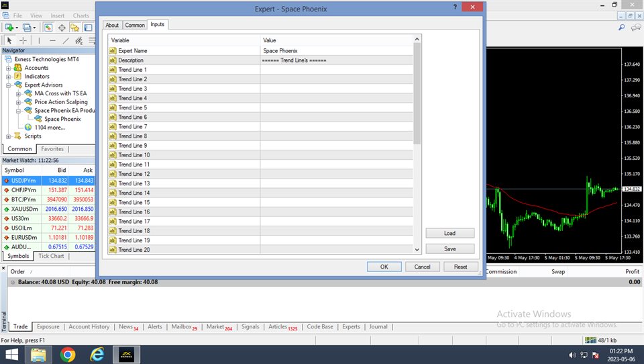This screenshot has height=364, width=644.
Task: Select the Crosshair tool
Action: [23, 40]
